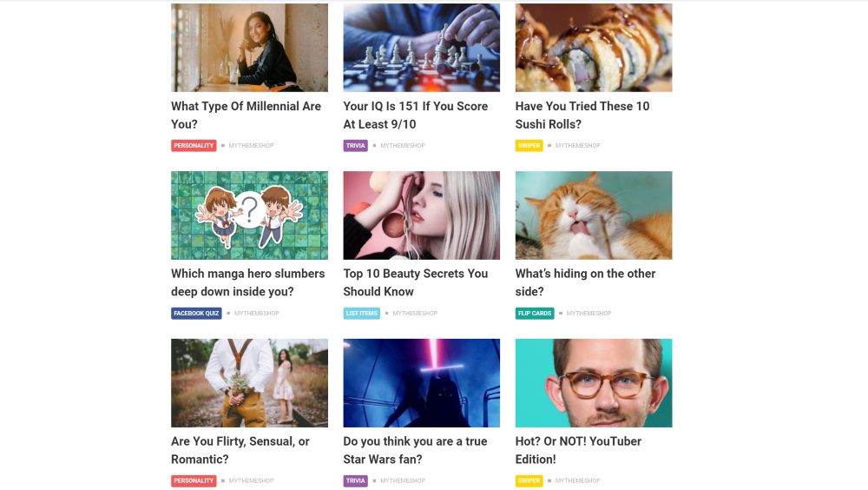
Task: Open the blonde woman beauty image
Action: point(421,215)
